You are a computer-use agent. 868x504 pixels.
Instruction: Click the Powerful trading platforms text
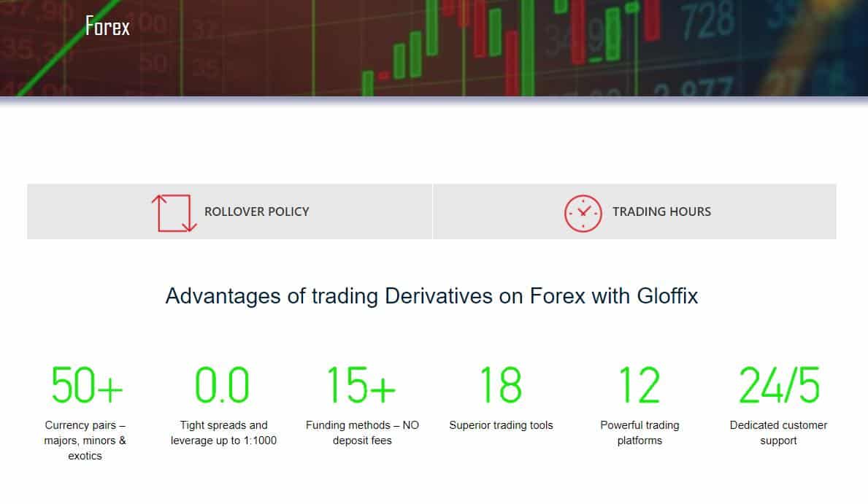[640, 433]
